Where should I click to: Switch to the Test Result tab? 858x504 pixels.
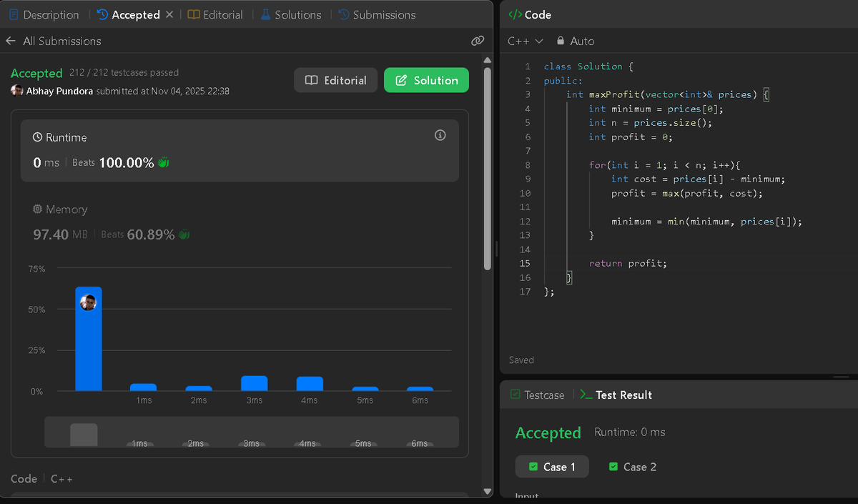pyautogui.click(x=616, y=395)
